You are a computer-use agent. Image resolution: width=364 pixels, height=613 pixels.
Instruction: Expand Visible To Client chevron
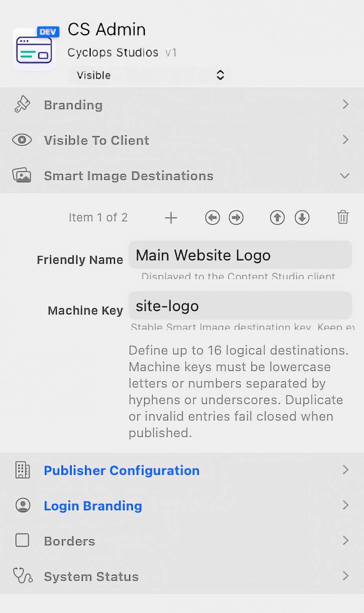click(x=345, y=139)
